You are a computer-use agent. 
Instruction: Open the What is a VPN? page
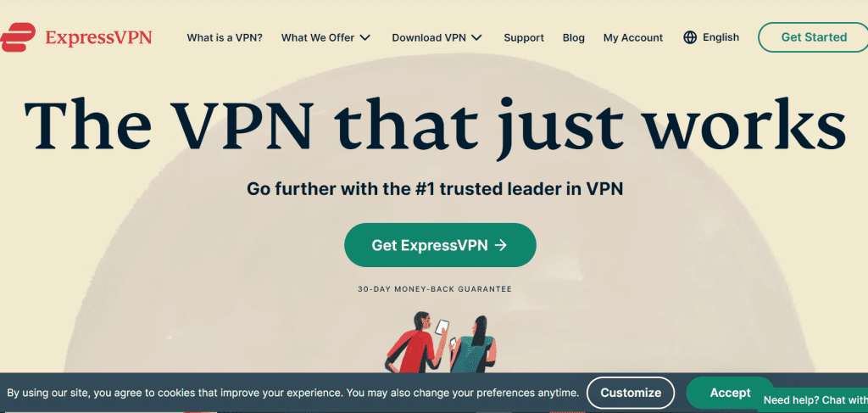[225, 37]
